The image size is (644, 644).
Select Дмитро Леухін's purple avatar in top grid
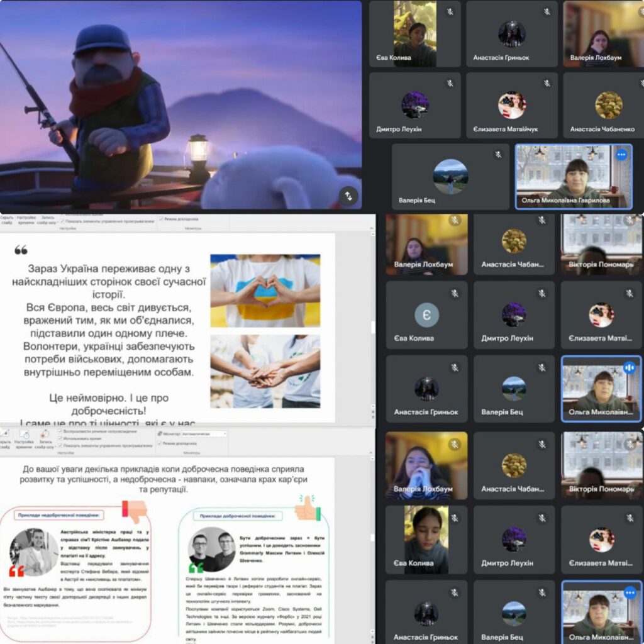click(x=415, y=105)
